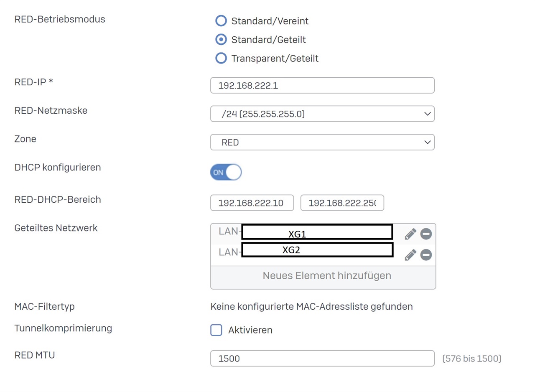Screen dimensions: 535x392
Task: Click the DHCP range end address field
Action: click(x=342, y=203)
